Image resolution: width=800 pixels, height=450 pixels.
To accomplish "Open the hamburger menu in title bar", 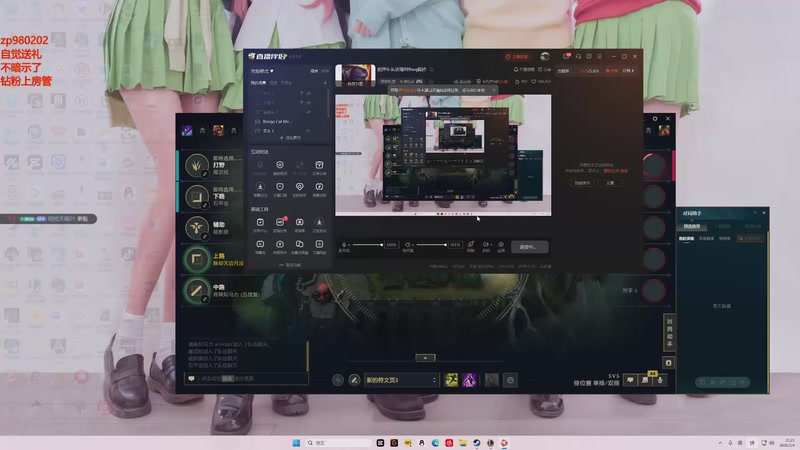I will click(x=600, y=56).
